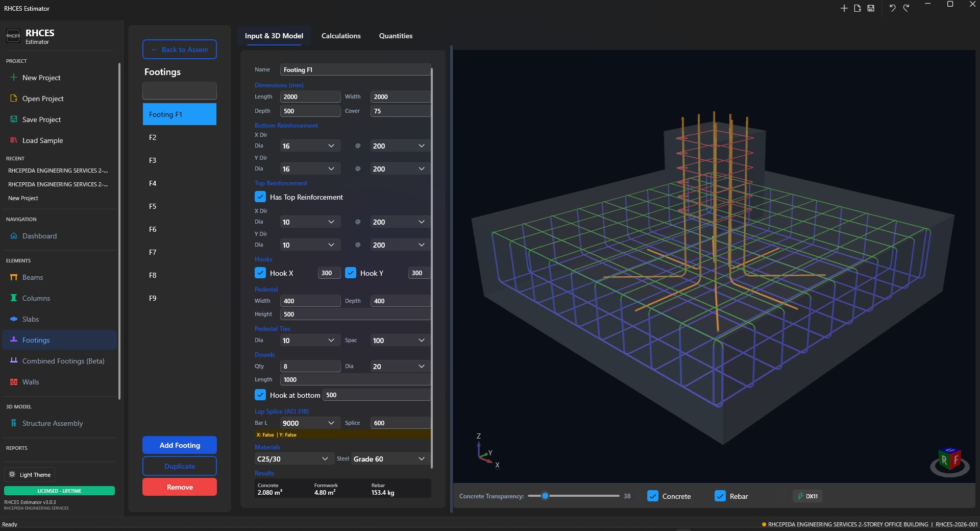Image resolution: width=980 pixels, height=531 pixels.
Task: Click the Beams element icon
Action: point(14,277)
